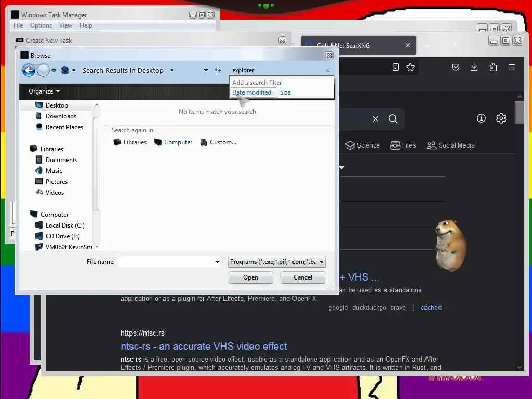532x399 pixels.
Task: Switch to Files search category
Action: (403, 145)
